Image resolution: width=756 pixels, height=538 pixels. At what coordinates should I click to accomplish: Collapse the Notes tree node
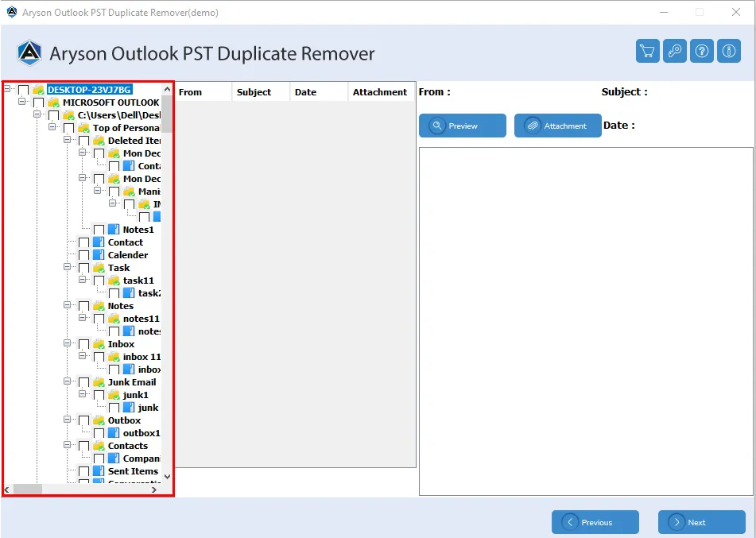click(x=67, y=304)
